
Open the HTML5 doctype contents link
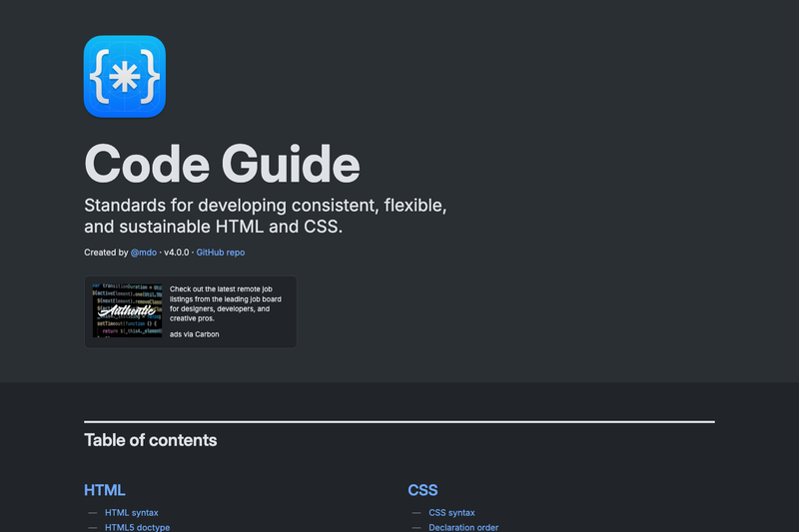point(137,527)
